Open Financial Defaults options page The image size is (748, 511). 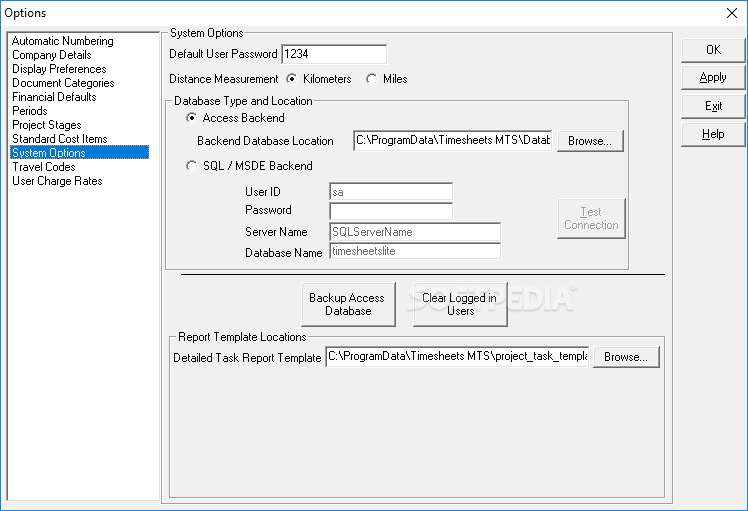pos(54,97)
